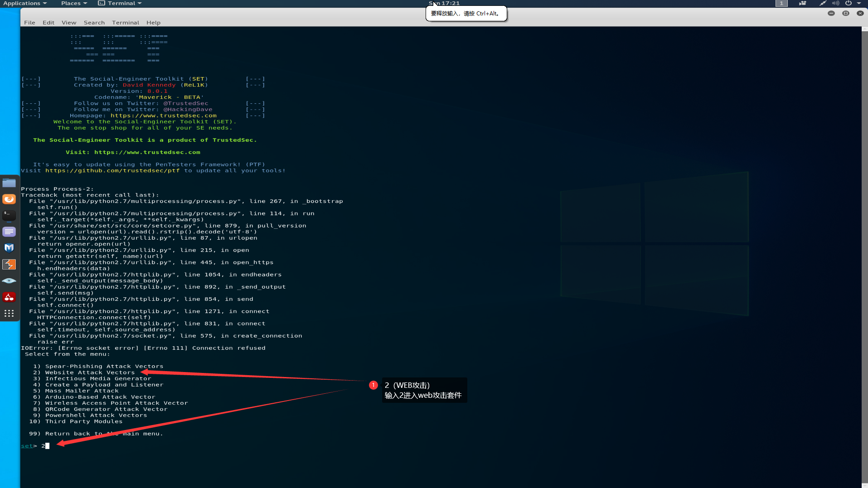The image size is (868, 488).
Task: Click the "Process Process-2:" line
Action: coord(58,189)
